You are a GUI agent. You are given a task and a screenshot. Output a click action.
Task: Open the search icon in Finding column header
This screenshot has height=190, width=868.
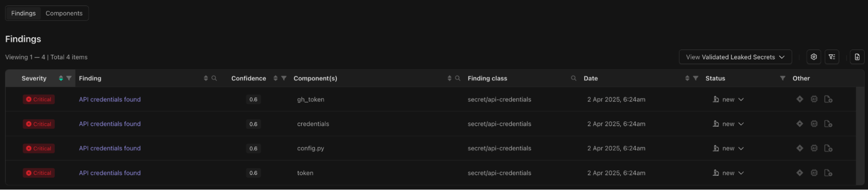coord(214,79)
